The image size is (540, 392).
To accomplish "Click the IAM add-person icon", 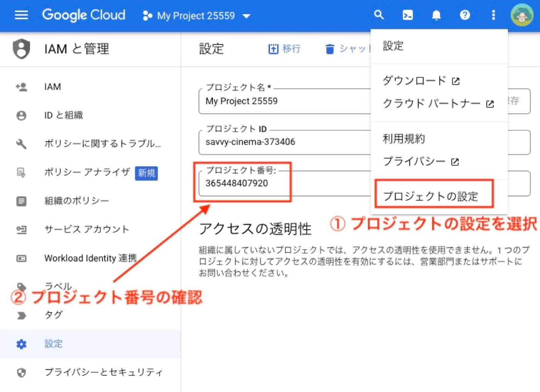I will [x=21, y=87].
